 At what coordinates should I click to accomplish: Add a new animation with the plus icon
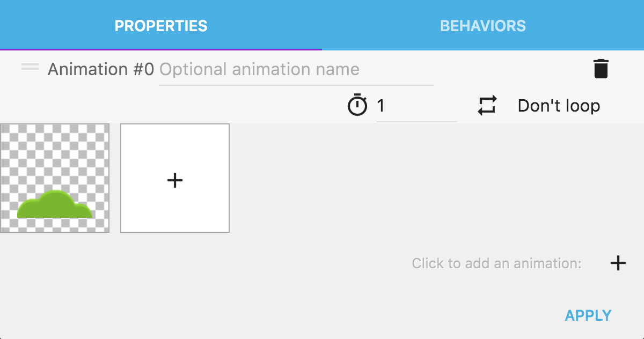pos(618,263)
